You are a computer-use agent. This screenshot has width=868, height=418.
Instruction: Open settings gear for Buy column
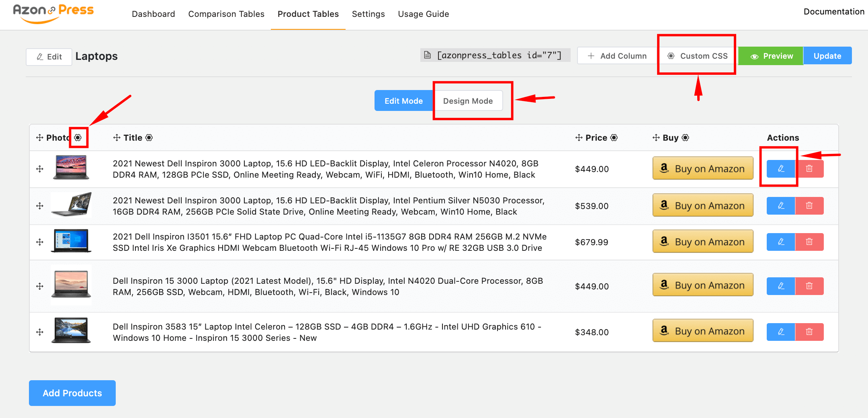(686, 137)
